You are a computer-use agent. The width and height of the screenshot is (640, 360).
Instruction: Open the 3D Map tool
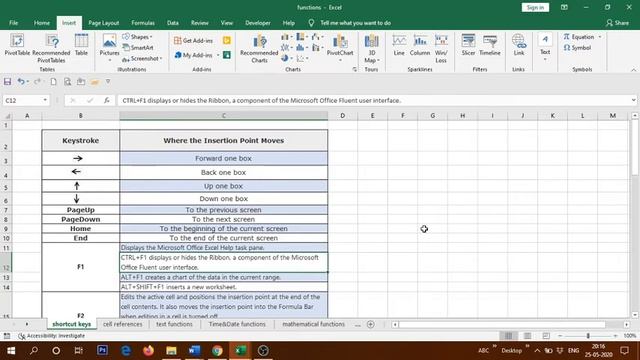point(371,48)
